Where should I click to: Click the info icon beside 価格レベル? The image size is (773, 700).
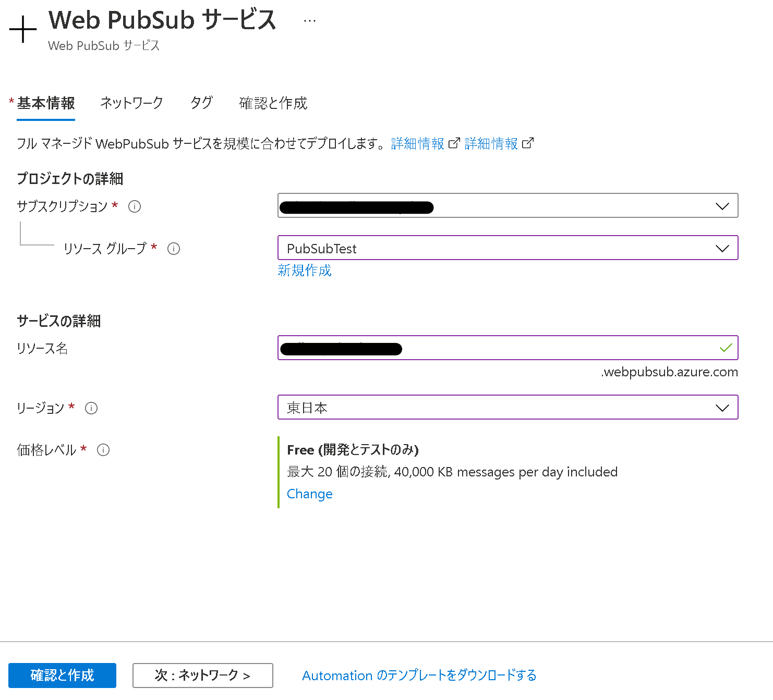103,450
